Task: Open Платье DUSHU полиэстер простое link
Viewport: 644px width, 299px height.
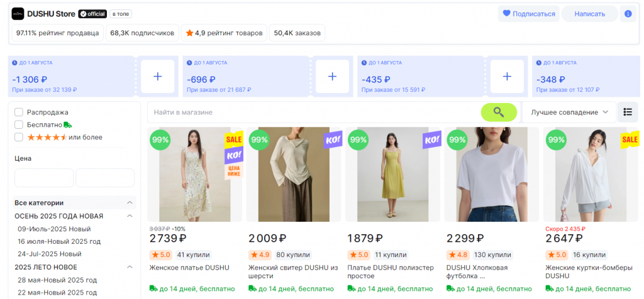Action: (x=390, y=272)
